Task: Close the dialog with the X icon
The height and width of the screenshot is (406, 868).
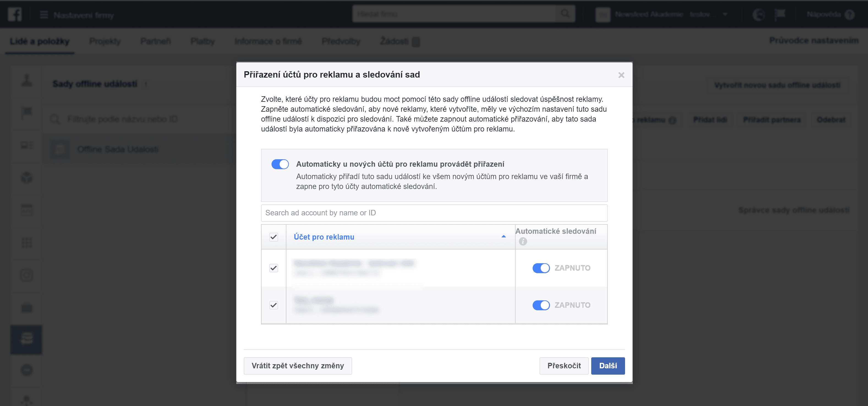Action: click(621, 75)
